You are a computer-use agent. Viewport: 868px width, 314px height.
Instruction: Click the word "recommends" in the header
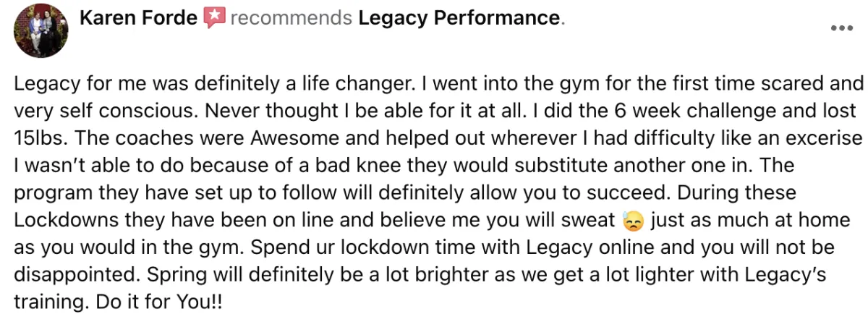click(x=292, y=19)
